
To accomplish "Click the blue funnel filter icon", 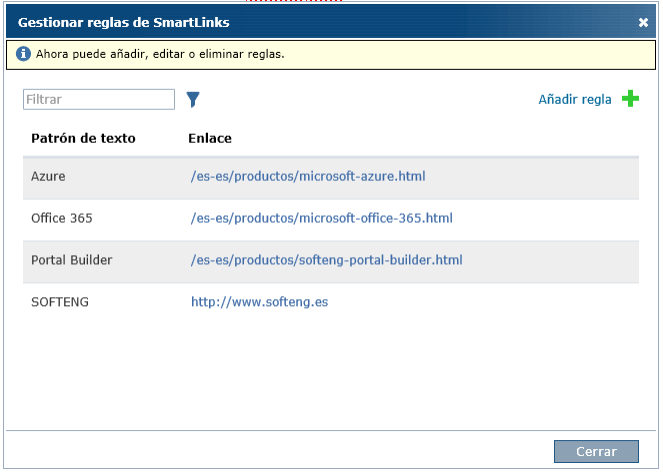I will pos(193,99).
